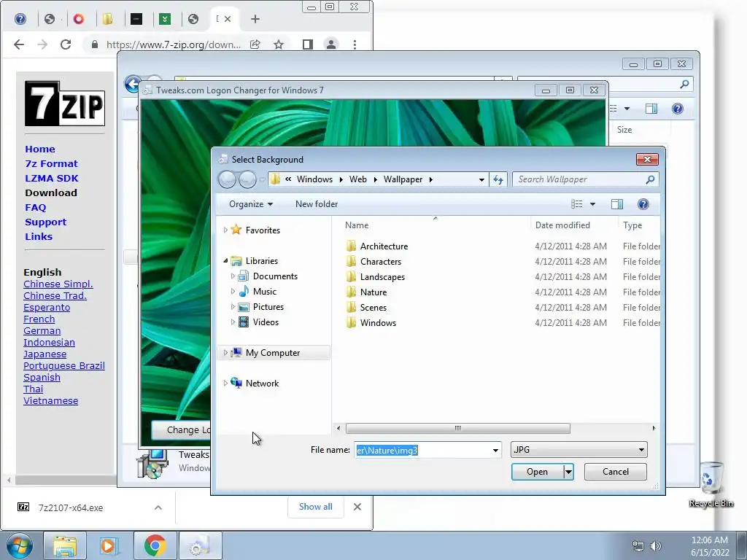Image resolution: width=747 pixels, height=560 pixels.
Task: Click the Wallpaper breadcrumb in address bar
Action: click(403, 179)
